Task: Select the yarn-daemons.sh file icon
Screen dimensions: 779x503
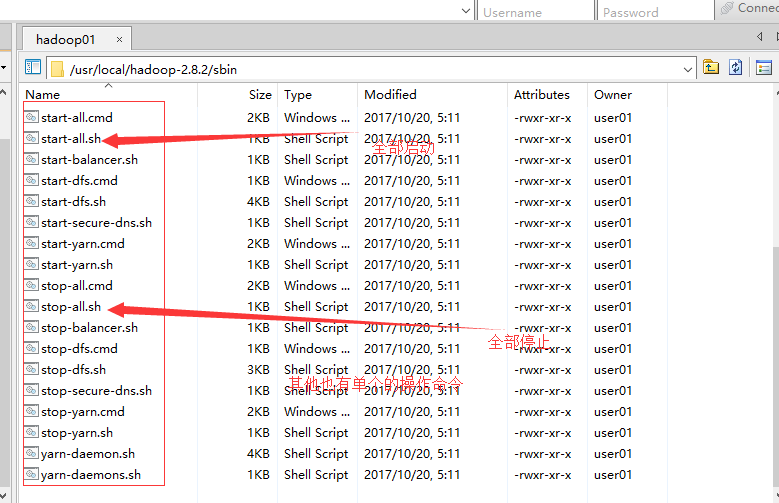Action: (31, 474)
